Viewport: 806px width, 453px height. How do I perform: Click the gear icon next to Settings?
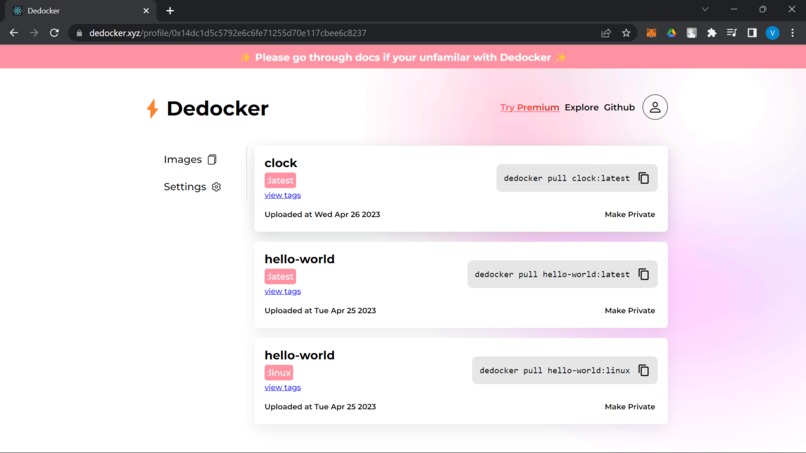216,187
